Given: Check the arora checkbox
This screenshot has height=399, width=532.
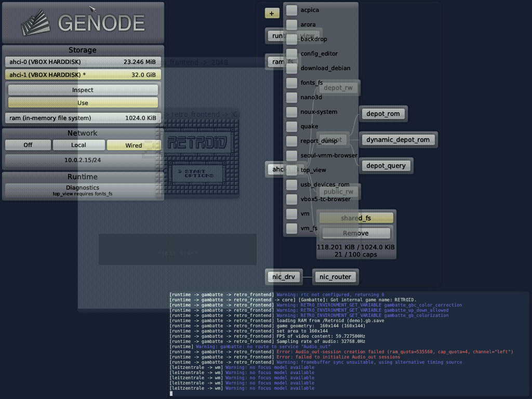Looking at the screenshot, I should pyautogui.click(x=291, y=25).
